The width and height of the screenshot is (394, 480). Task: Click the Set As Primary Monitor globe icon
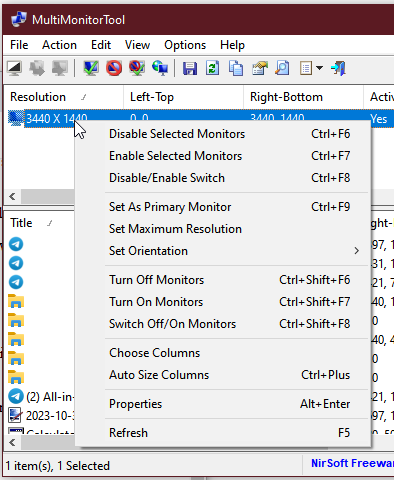[x=160, y=68]
